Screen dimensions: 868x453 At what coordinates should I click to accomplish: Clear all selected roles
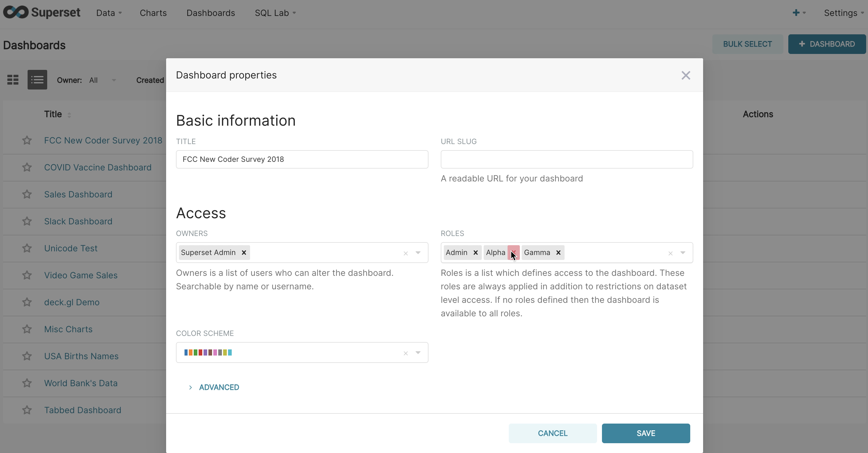(x=670, y=253)
